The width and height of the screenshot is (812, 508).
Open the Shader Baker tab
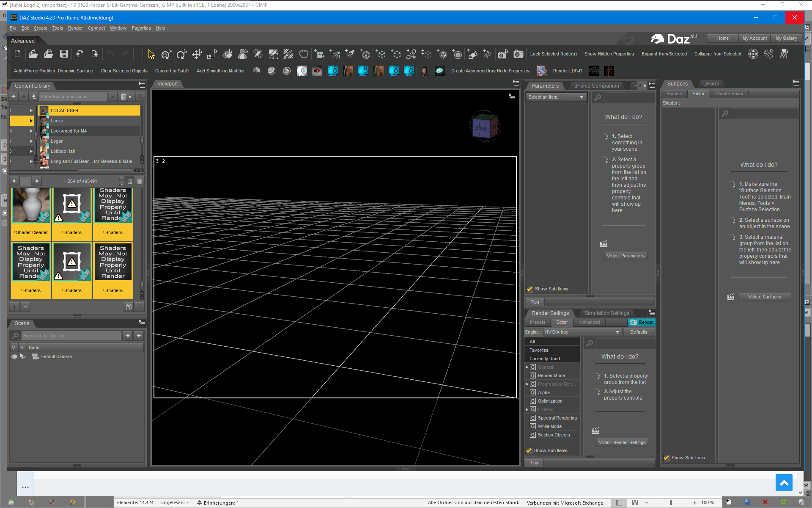tap(729, 94)
